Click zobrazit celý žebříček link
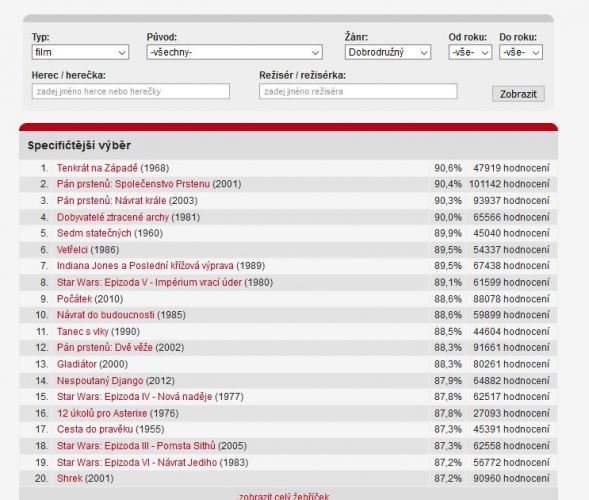The width and height of the screenshot is (589, 500). pyautogui.click(x=284, y=496)
